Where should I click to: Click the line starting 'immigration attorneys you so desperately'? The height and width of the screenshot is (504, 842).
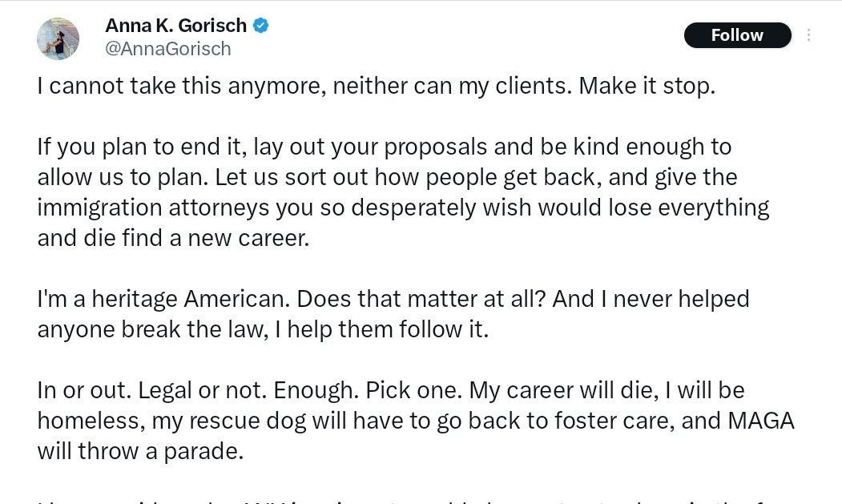point(403,208)
